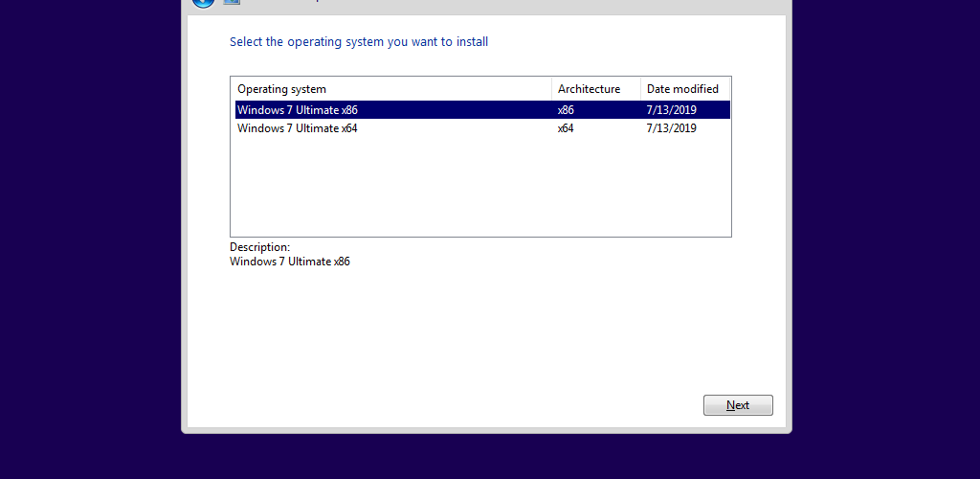Image resolution: width=980 pixels, height=479 pixels.
Task: Sort by Date modified column header
Action: click(x=684, y=89)
